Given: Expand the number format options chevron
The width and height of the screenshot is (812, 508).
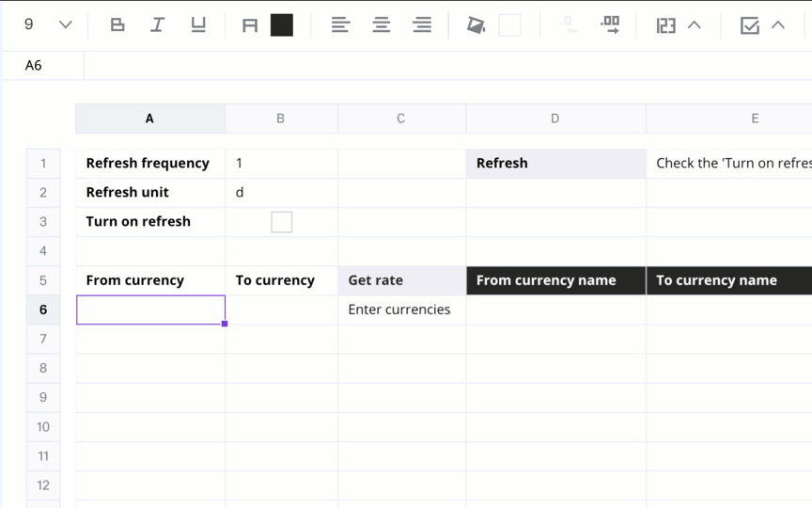Looking at the screenshot, I should tap(694, 24).
